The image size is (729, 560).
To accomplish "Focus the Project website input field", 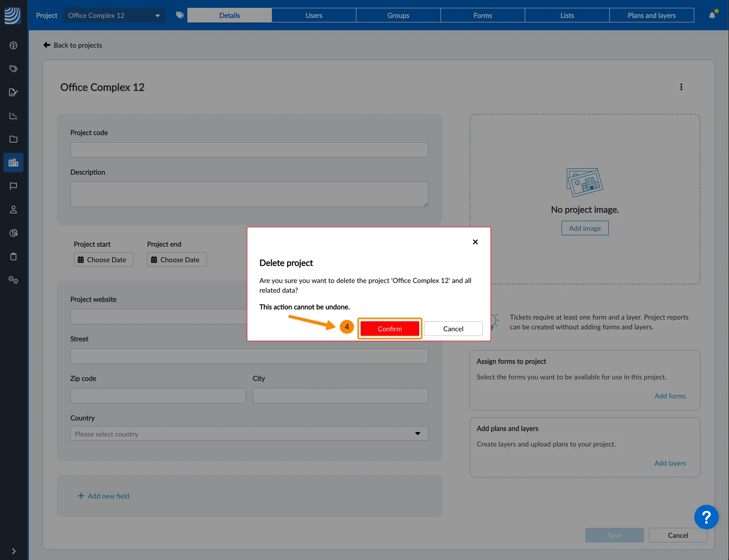I will tap(159, 316).
